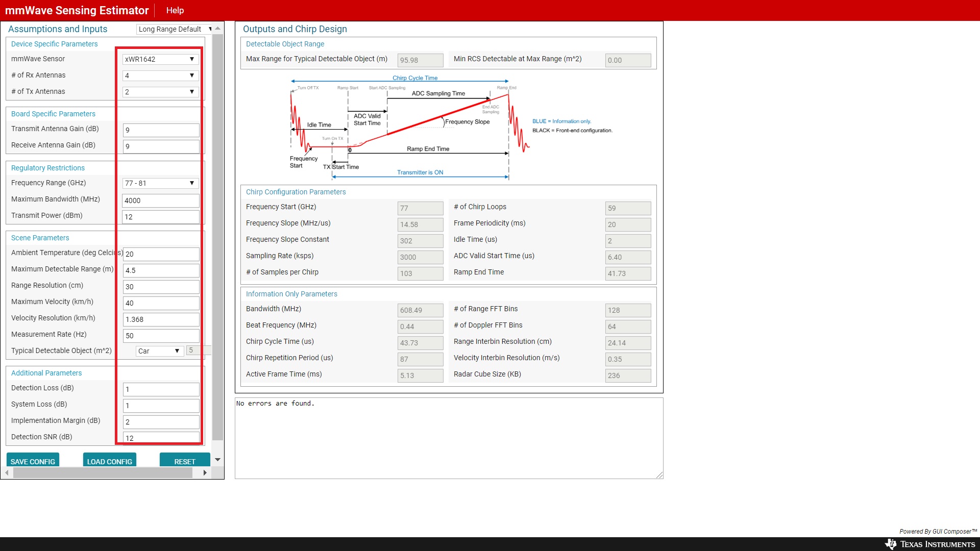This screenshot has height=551, width=980.
Task: Click the Texas Instruments logo
Action: tap(930, 544)
